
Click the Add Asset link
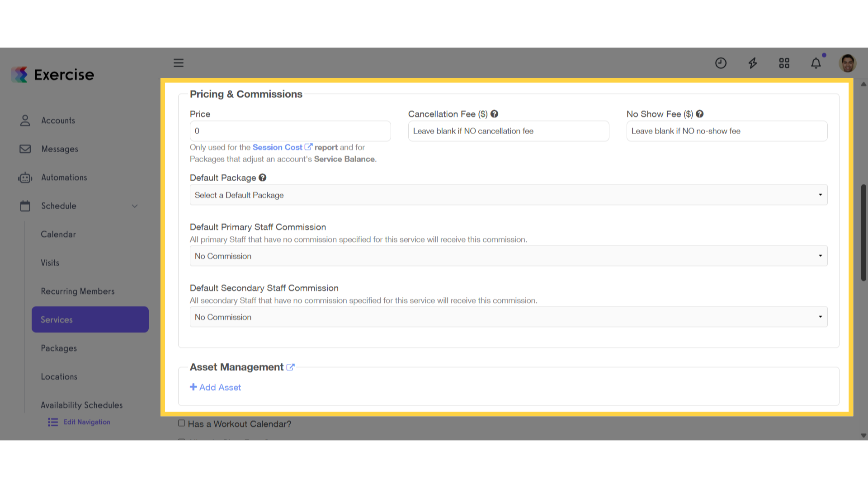pos(216,387)
